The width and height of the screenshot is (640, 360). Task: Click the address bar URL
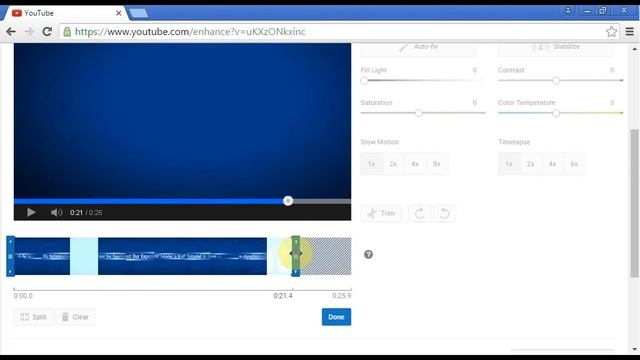click(x=190, y=31)
